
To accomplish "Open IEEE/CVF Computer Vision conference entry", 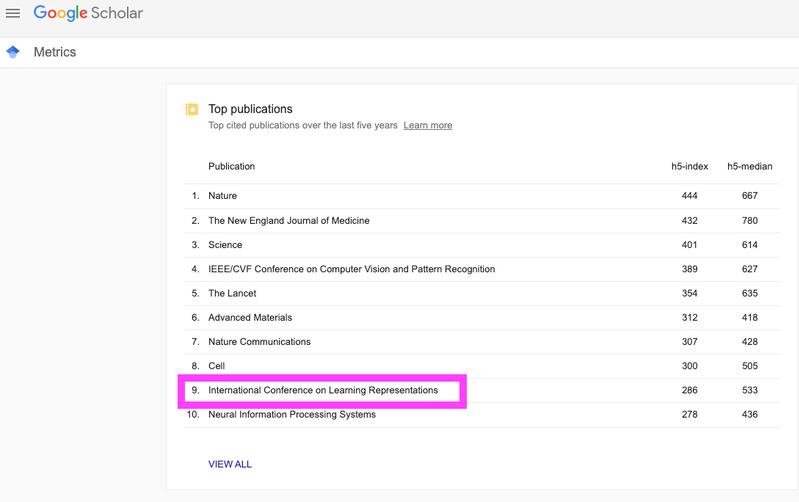I will [x=351, y=269].
